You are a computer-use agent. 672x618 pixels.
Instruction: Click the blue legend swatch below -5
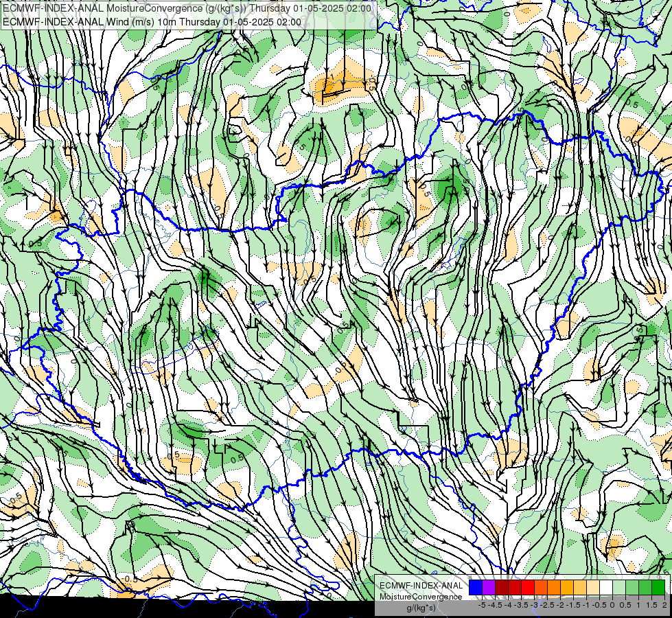tap(476, 588)
